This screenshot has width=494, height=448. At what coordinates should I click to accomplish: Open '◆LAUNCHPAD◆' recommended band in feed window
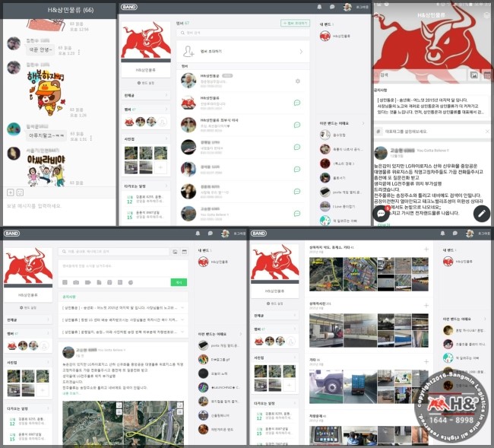coord(219,387)
